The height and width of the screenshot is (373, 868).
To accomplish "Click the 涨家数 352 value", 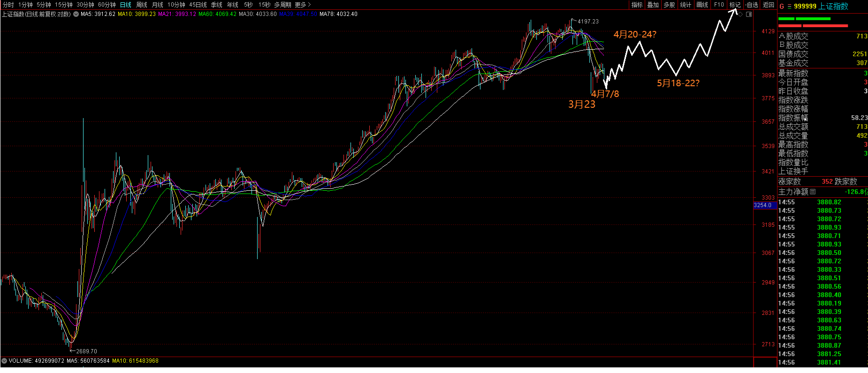I will 827,181.
